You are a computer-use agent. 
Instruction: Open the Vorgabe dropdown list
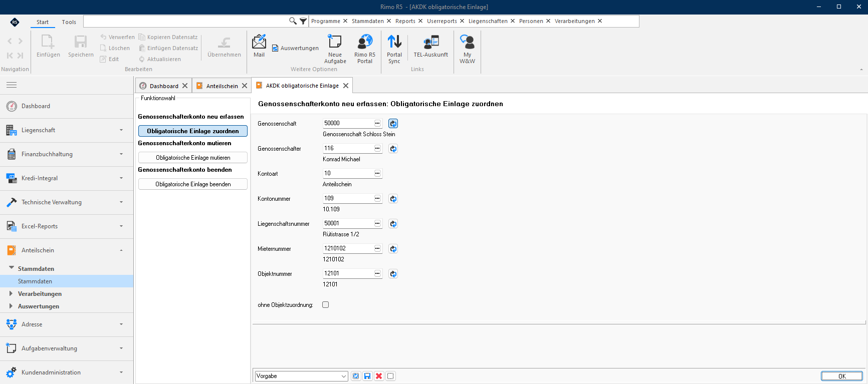[x=344, y=376]
